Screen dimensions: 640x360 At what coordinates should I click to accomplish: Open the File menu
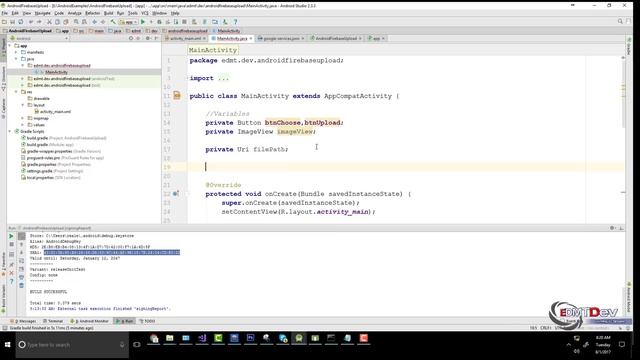(x=4, y=13)
